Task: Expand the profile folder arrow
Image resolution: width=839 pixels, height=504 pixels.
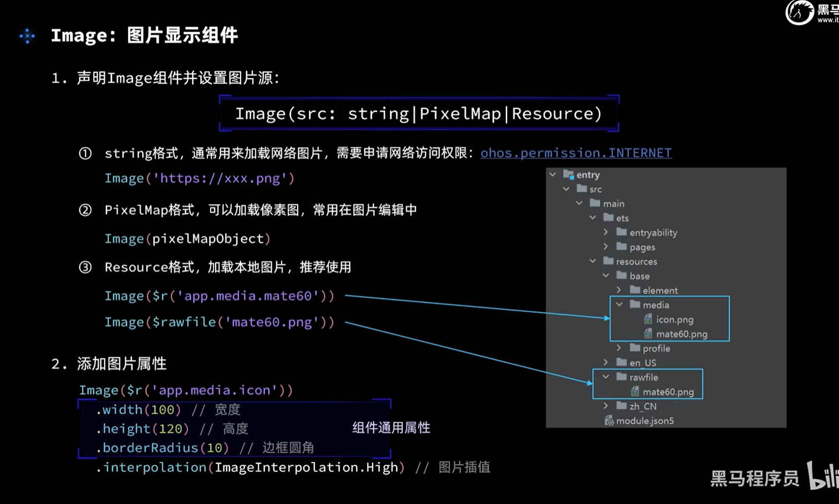Action: tap(619, 348)
